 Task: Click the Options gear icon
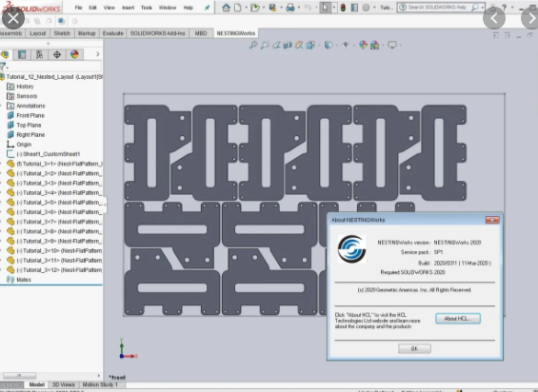366,8
